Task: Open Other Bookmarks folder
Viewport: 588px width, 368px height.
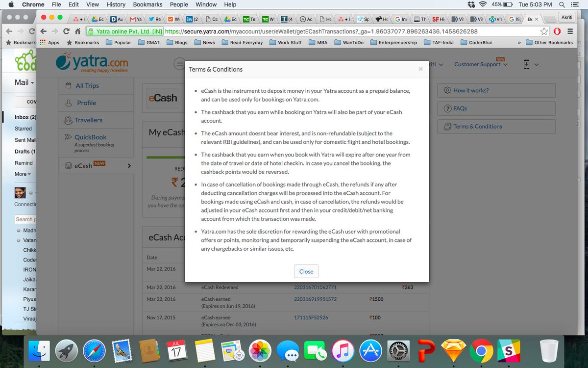Action: pos(549,43)
